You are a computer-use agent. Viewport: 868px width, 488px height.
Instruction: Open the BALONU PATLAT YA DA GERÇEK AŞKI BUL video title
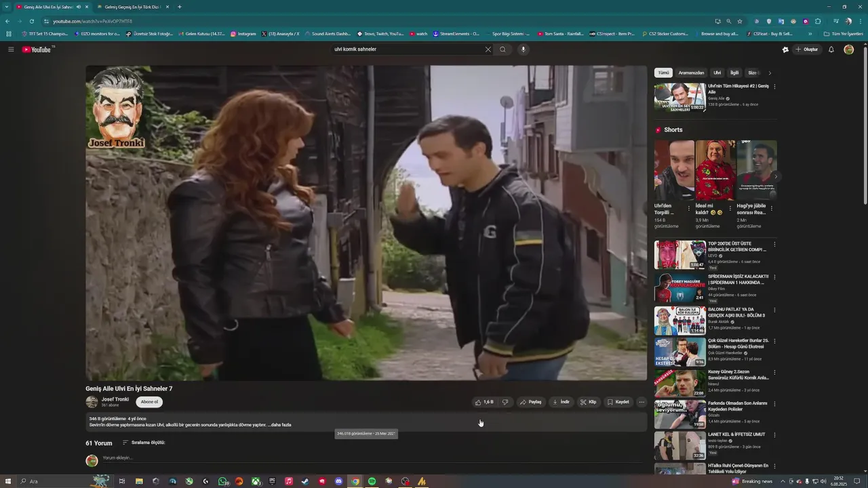(x=736, y=312)
